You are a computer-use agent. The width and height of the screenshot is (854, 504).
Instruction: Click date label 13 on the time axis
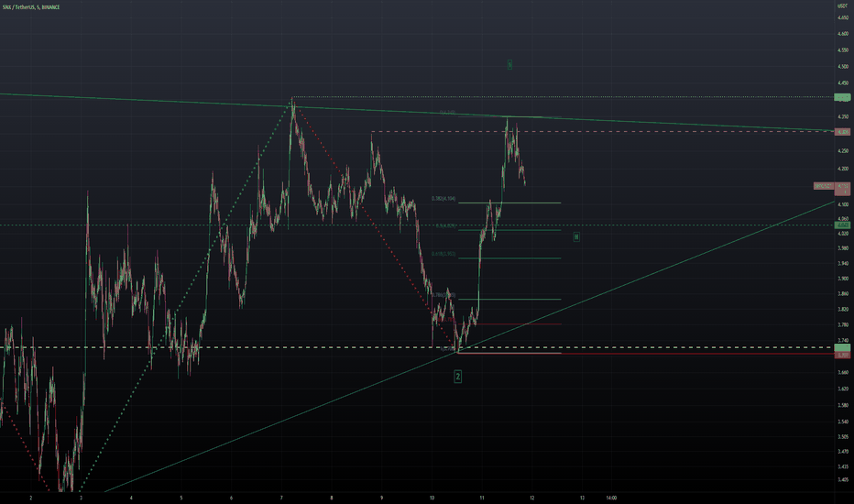582,498
